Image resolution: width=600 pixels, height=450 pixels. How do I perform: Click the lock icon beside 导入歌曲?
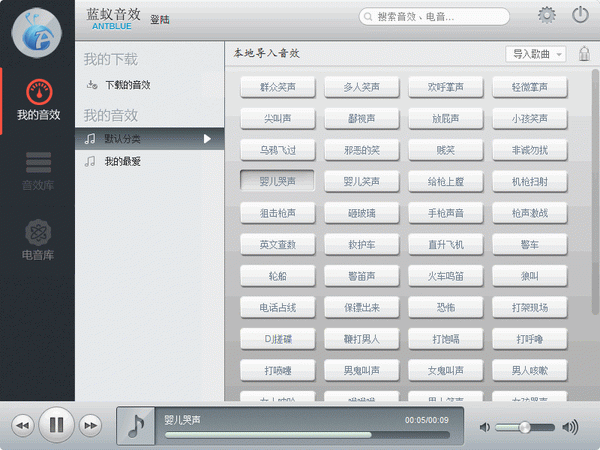584,54
